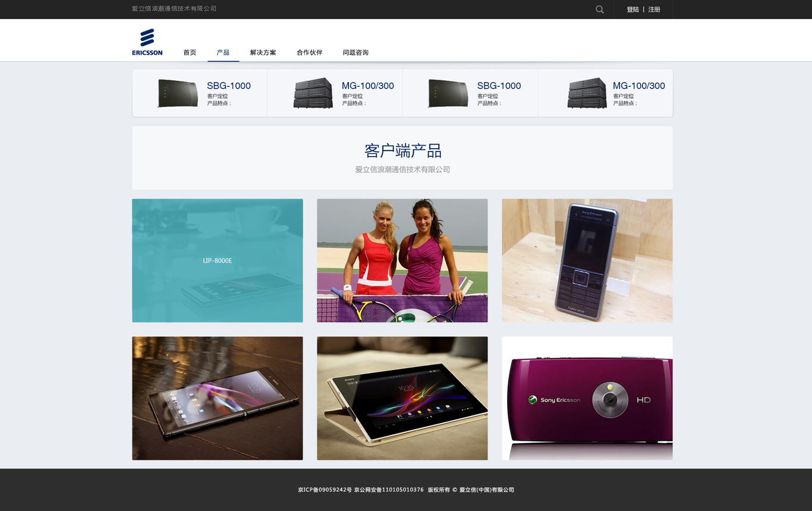The width and height of the screenshot is (812, 511).
Task: Click the 客户端产品 heading
Action: pyautogui.click(x=403, y=150)
